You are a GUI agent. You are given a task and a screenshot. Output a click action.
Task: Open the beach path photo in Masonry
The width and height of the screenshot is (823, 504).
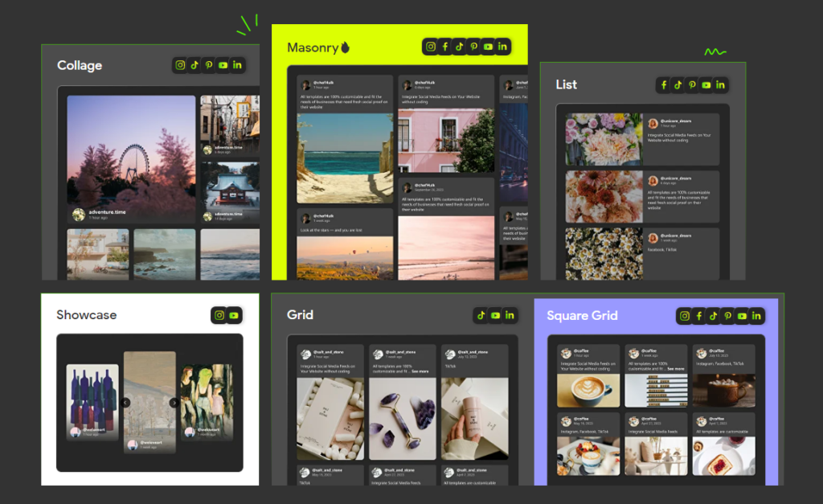[x=345, y=158]
